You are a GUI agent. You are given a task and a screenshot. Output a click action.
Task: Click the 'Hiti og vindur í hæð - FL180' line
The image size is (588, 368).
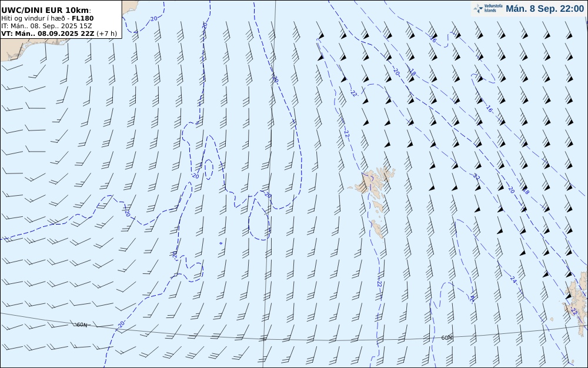click(47, 18)
